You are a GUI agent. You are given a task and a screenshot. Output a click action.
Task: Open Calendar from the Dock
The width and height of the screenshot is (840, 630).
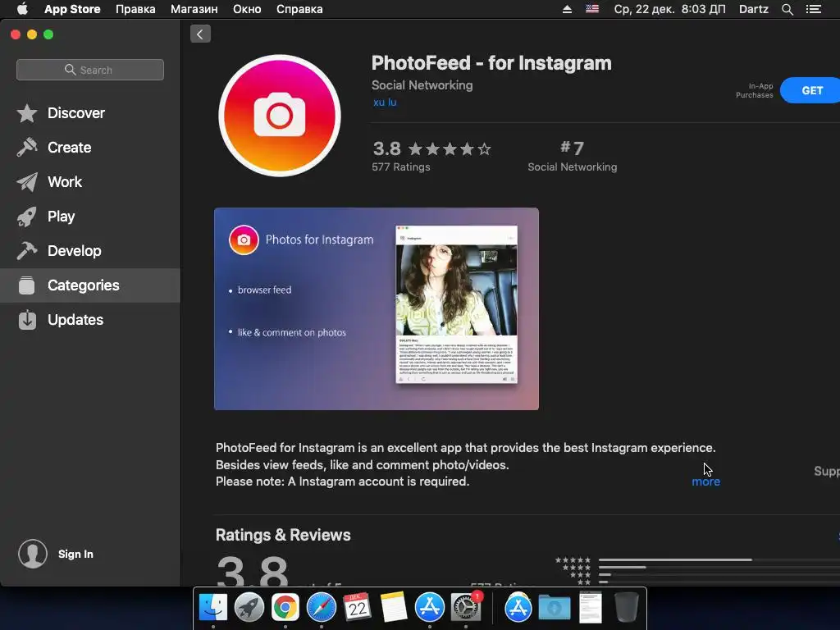click(x=358, y=608)
